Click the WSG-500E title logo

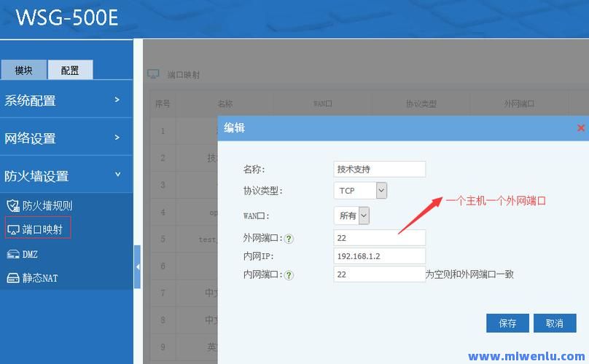tap(67, 17)
